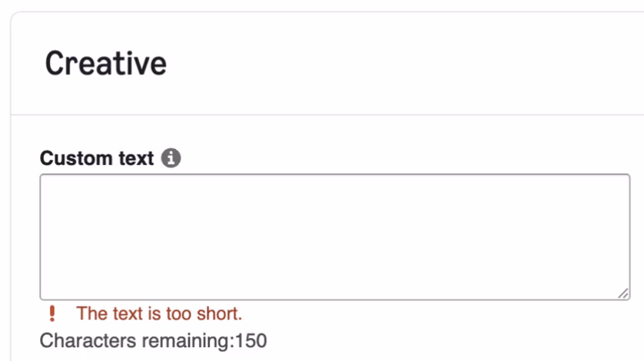Click the red validation text below the textarea

pyautogui.click(x=159, y=313)
